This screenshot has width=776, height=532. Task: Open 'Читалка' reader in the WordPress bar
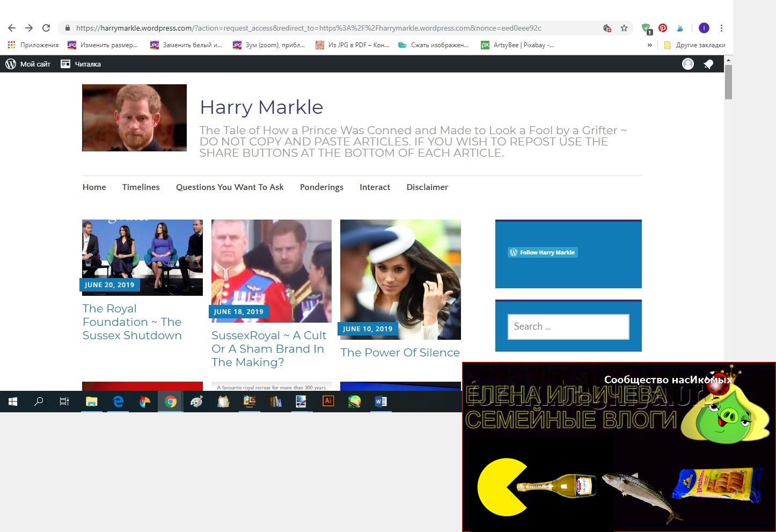(x=80, y=64)
